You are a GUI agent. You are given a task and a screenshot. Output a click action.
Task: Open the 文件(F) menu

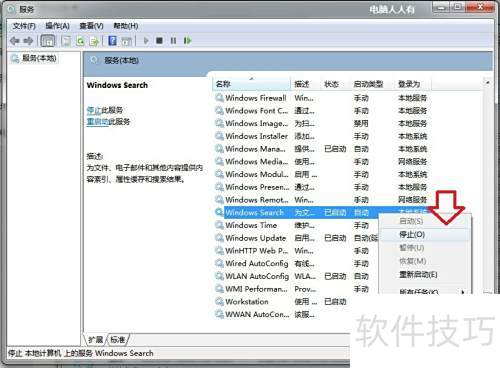coord(24,26)
